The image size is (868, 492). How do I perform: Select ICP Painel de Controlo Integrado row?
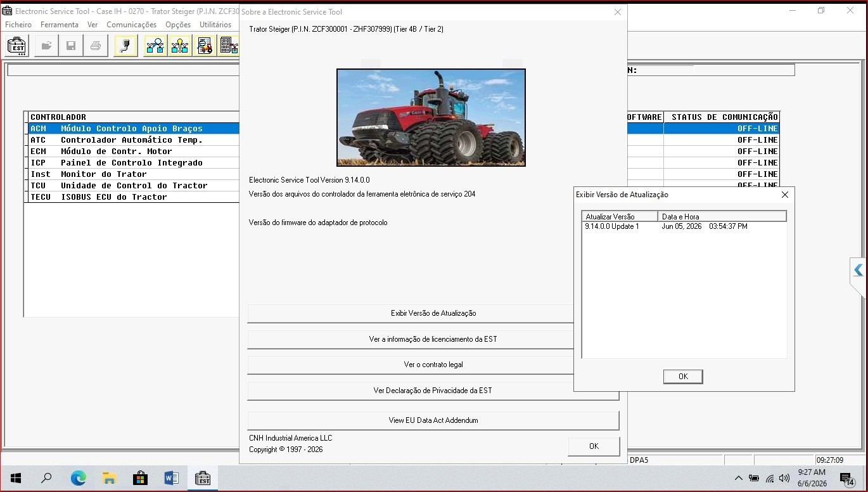coord(134,162)
